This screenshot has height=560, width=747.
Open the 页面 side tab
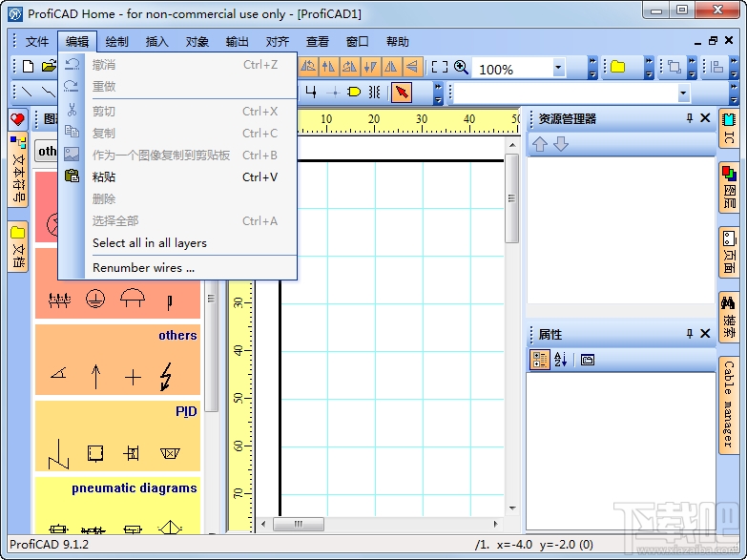pyautogui.click(x=729, y=252)
